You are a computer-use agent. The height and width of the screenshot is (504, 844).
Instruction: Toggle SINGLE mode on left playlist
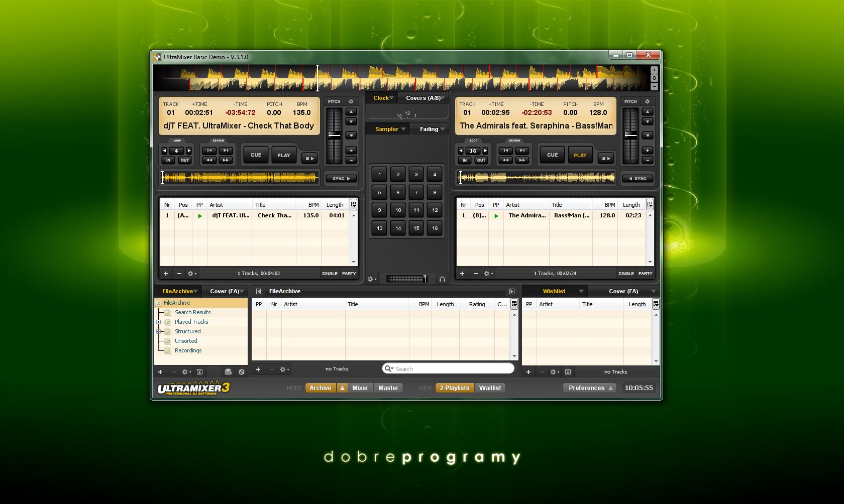click(x=330, y=274)
